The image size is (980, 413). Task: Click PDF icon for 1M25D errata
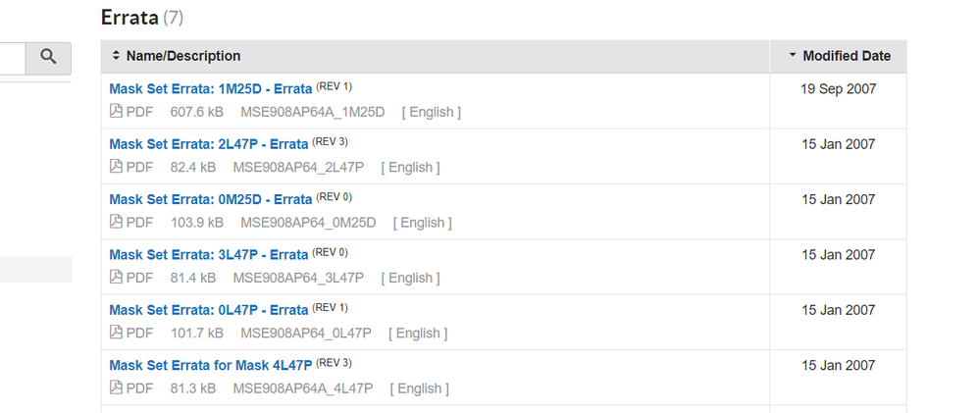[x=116, y=112]
